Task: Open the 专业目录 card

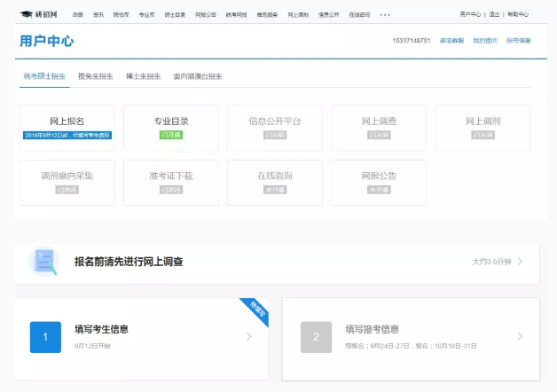Action: click(171, 128)
